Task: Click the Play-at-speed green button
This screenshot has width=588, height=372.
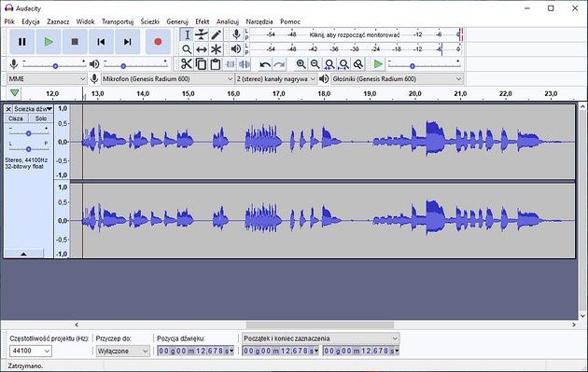Action: 378,64
